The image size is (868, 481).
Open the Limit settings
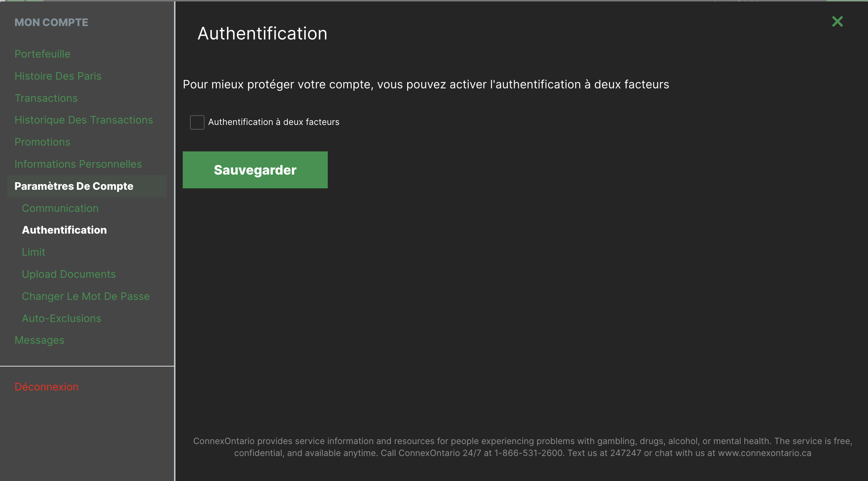[x=33, y=252]
